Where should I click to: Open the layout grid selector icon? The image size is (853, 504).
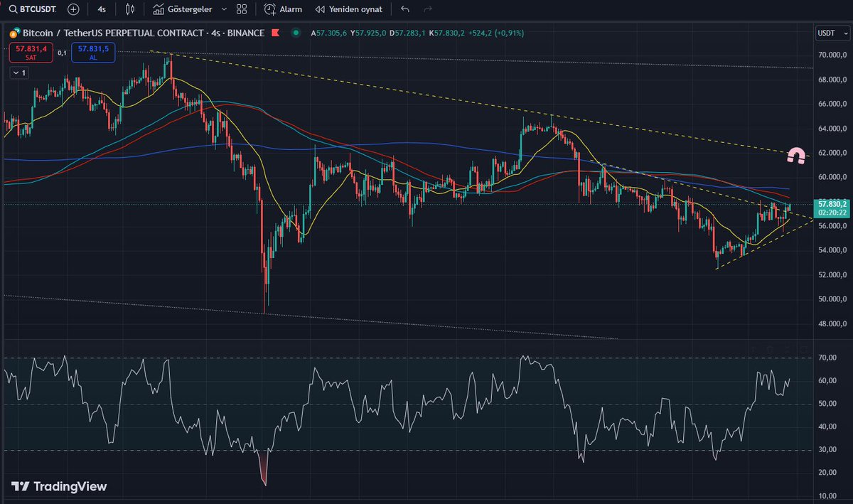pyautogui.click(x=241, y=9)
